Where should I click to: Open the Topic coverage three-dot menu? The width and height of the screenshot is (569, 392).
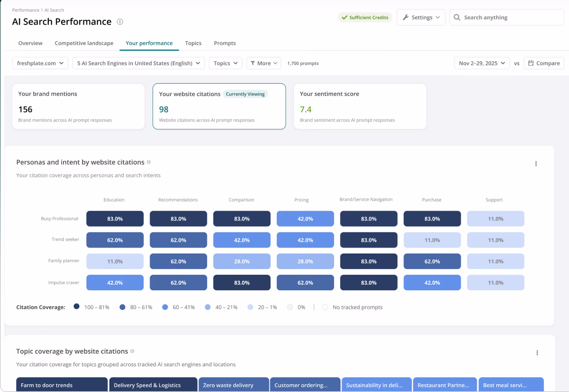[537, 353]
